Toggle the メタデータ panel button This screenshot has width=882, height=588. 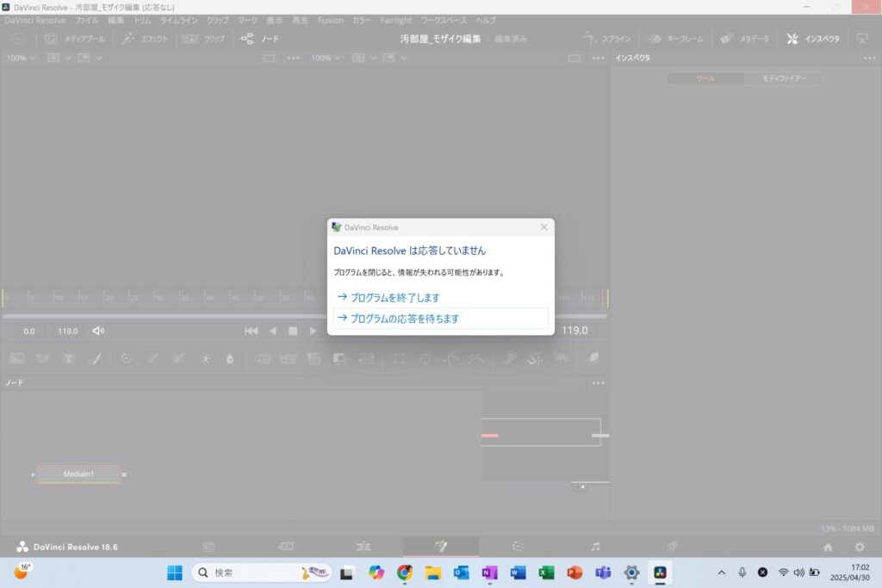[x=745, y=39]
